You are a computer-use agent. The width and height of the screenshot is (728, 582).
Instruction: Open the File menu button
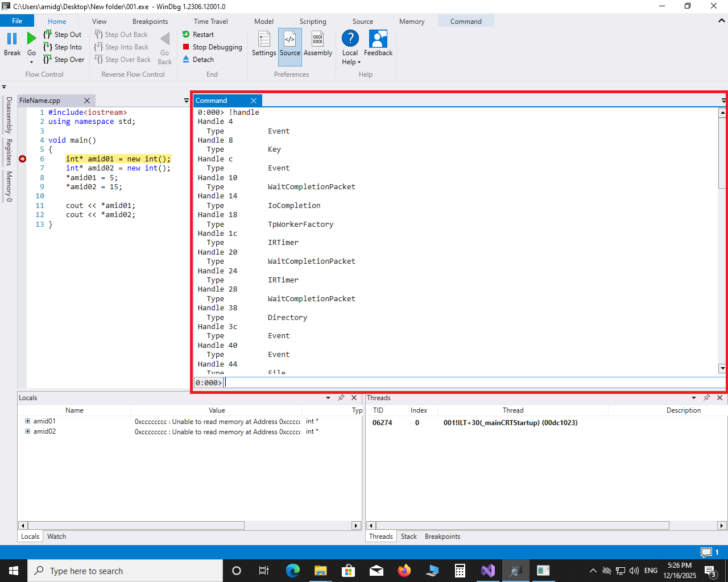[17, 21]
